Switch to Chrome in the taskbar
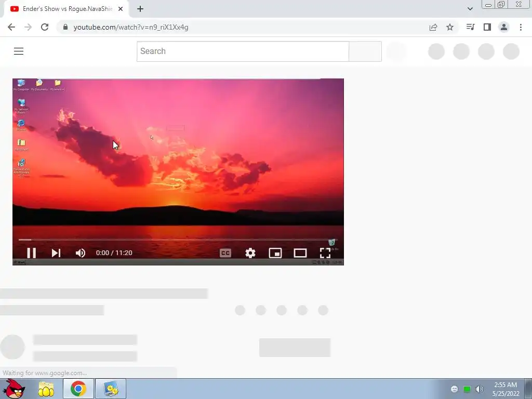The height and width of the screenshot is (399, 532). coord(78,389)
